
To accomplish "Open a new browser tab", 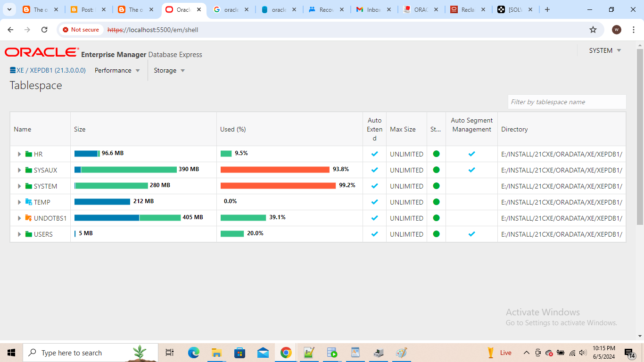I will [x=547, y=9].
